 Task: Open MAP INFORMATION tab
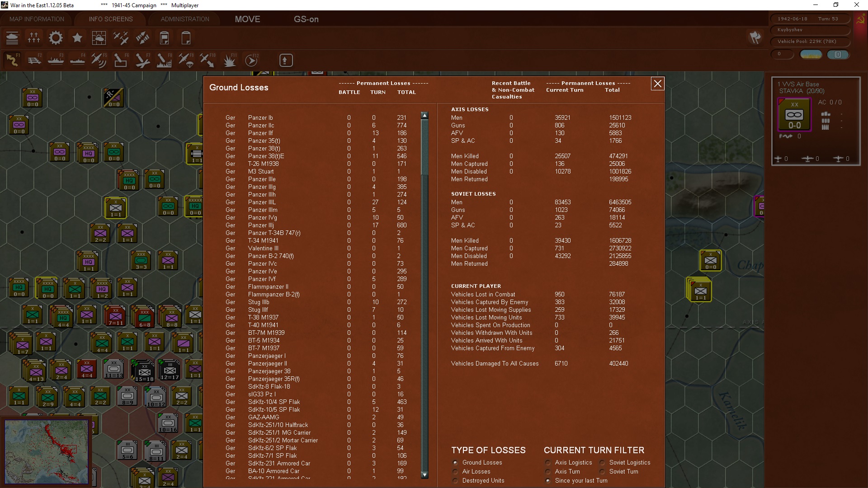(37, 19)
